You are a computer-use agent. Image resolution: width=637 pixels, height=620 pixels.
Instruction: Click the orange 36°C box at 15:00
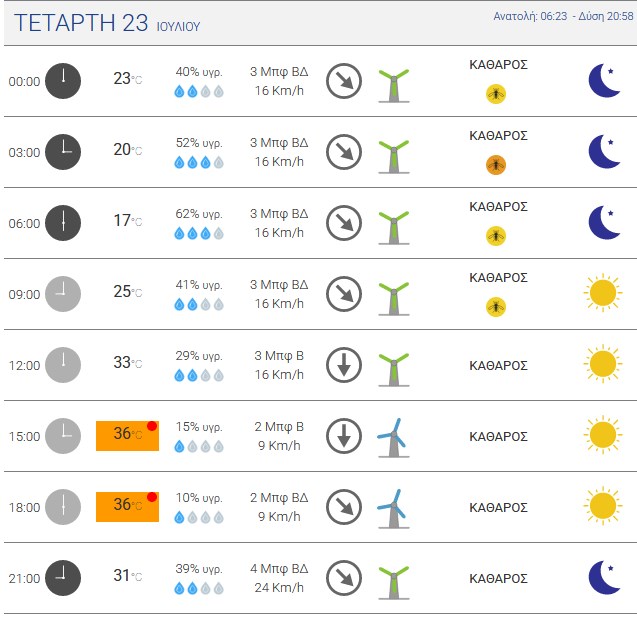coord(127,436)
